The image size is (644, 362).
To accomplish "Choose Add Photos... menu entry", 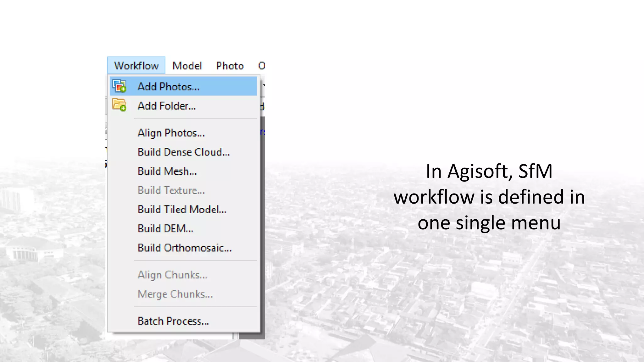I will click(183, 86).
